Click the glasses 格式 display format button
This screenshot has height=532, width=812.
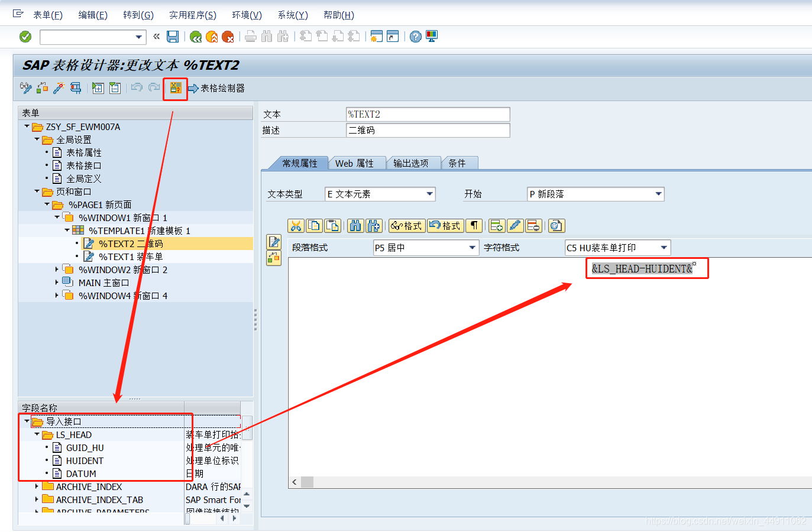point(406,226)
